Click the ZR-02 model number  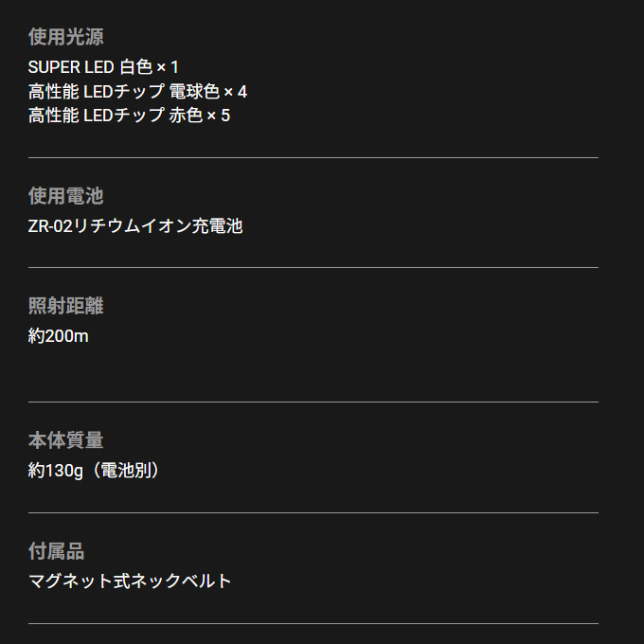pyautogui.click(x=50, y=226)
